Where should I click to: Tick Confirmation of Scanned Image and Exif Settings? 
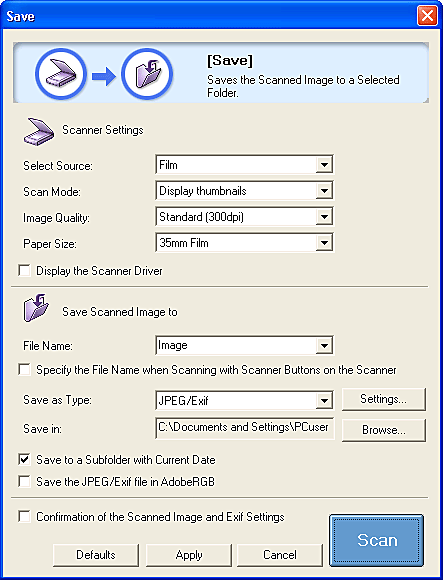click(24, 516)
